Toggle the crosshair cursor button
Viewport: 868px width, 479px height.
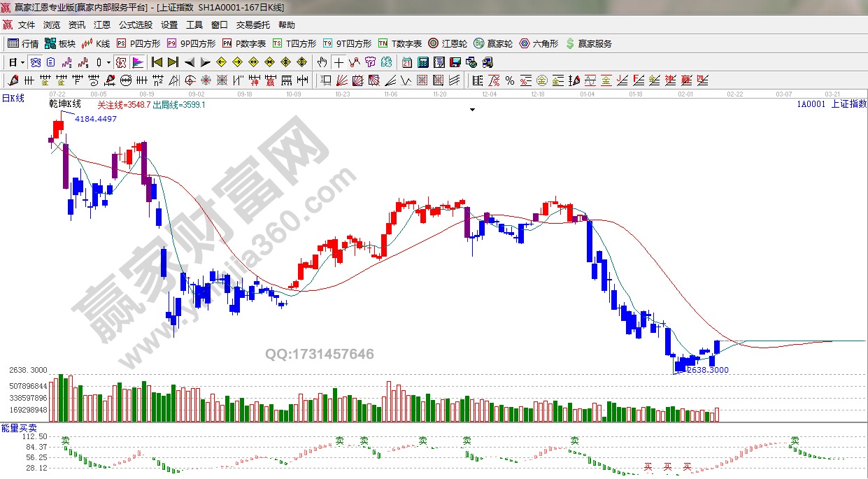click(339, 62)
